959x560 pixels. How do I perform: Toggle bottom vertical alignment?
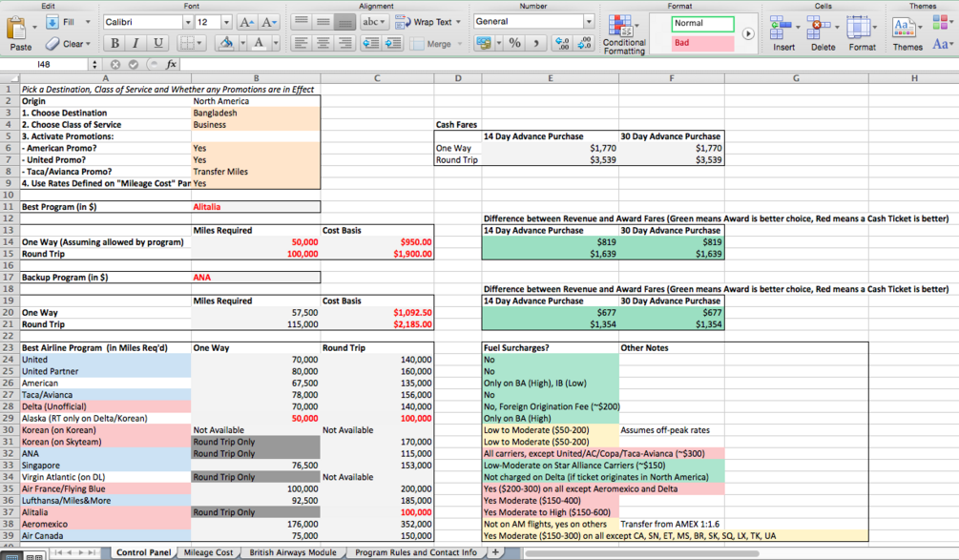[344, 22]
